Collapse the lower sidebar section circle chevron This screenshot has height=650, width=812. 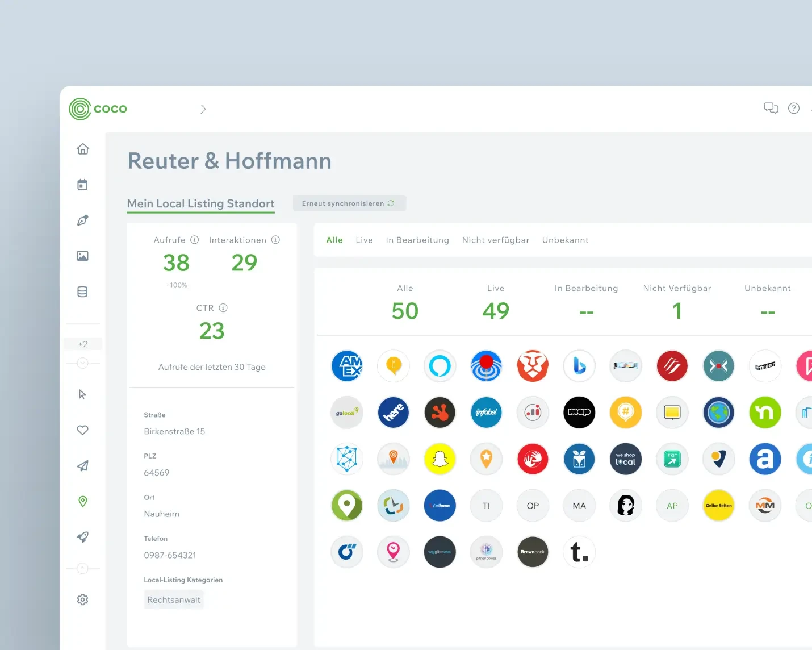[83, 568]
